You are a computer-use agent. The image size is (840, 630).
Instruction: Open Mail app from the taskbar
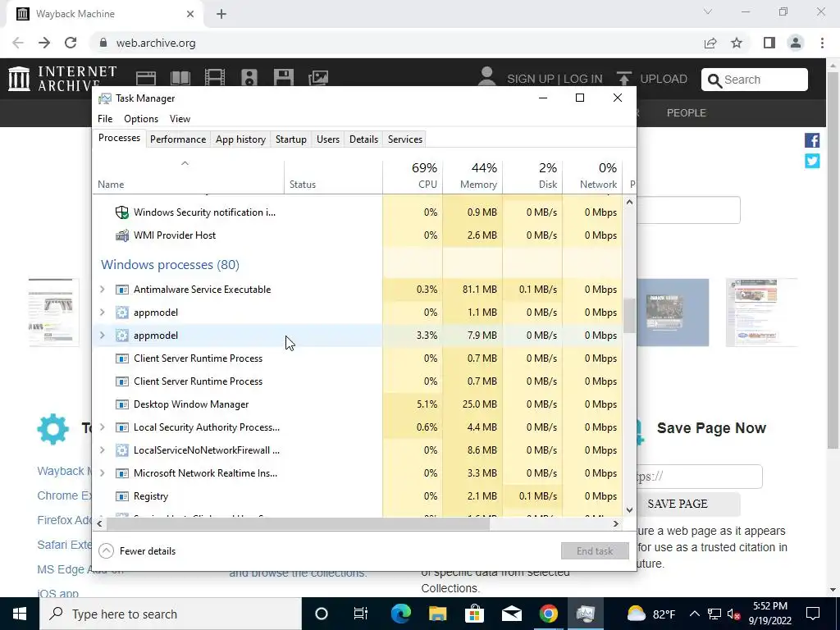click(512, 614)
